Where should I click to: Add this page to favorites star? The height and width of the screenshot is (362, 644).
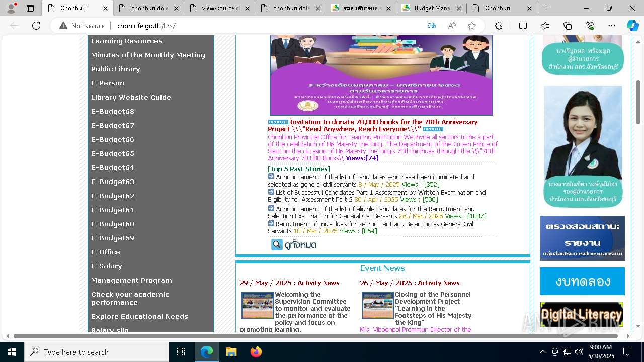tap(472, 26)
